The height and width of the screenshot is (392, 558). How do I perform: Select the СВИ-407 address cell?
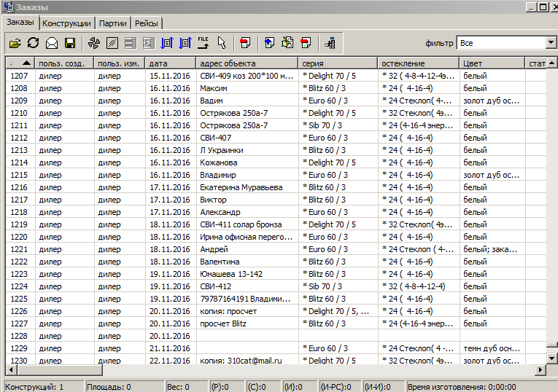tap(247, 138)
